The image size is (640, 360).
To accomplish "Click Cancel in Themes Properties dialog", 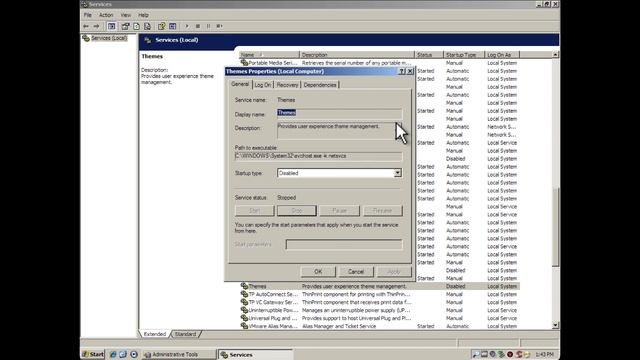I will [356, 271].
